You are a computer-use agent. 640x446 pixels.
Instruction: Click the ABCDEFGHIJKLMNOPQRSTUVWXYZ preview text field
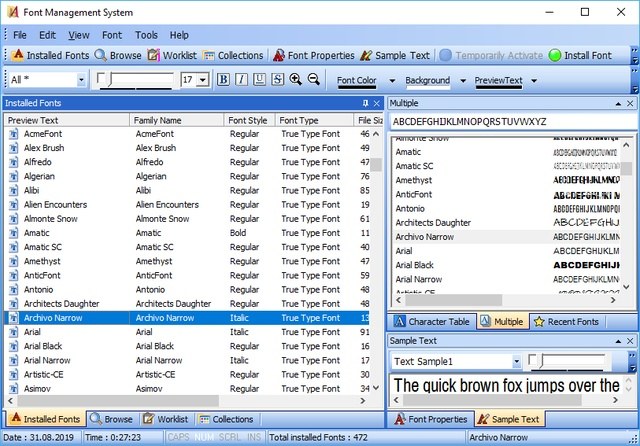[512, 122]
